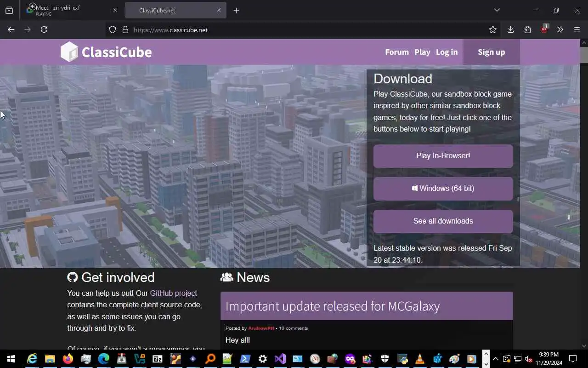
Task: Download the Windows (64 bit) version
Action: click(443, 188)
